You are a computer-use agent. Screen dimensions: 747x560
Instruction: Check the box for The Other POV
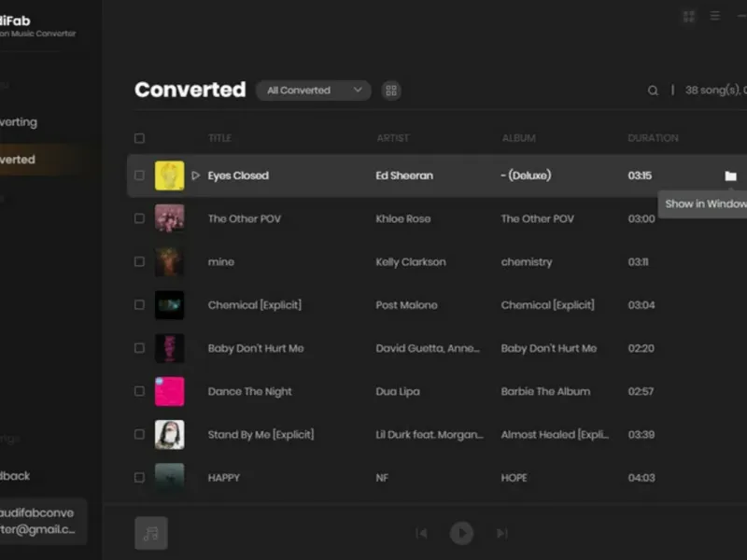coord(139,218)
